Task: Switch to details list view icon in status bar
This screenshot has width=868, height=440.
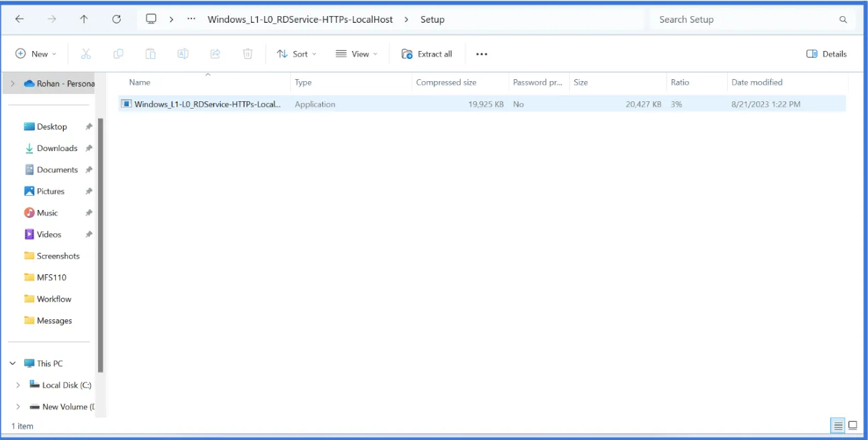Action: tap(838, 425)
